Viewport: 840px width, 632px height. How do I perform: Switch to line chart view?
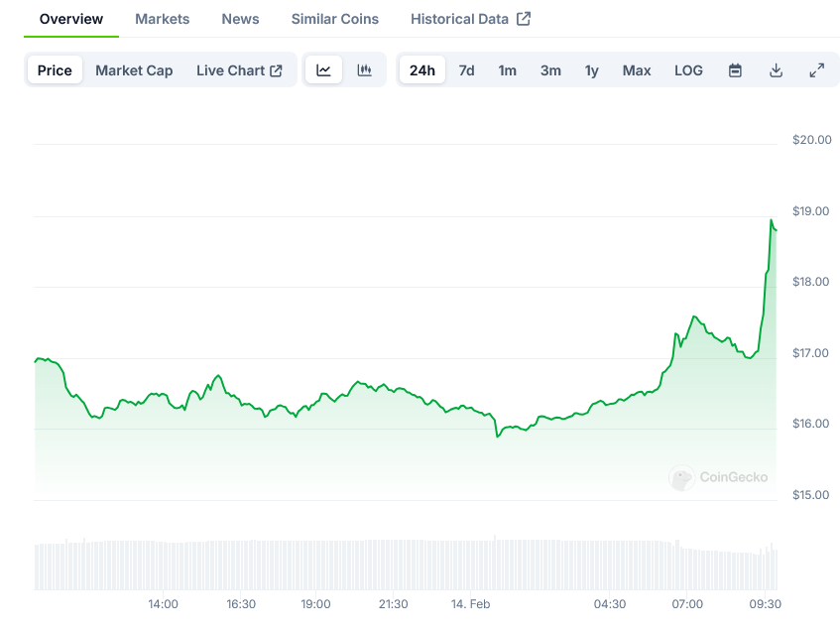coord(324,70)
